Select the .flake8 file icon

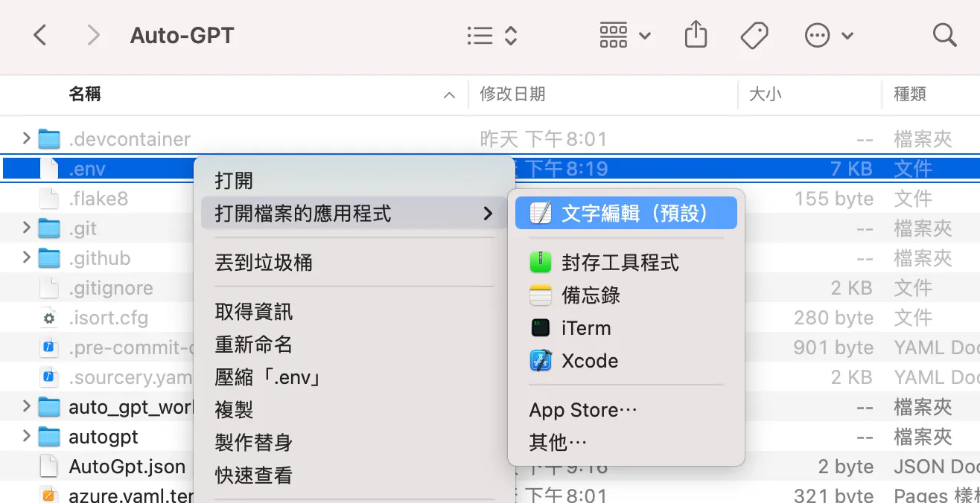(x=49, y=199)
